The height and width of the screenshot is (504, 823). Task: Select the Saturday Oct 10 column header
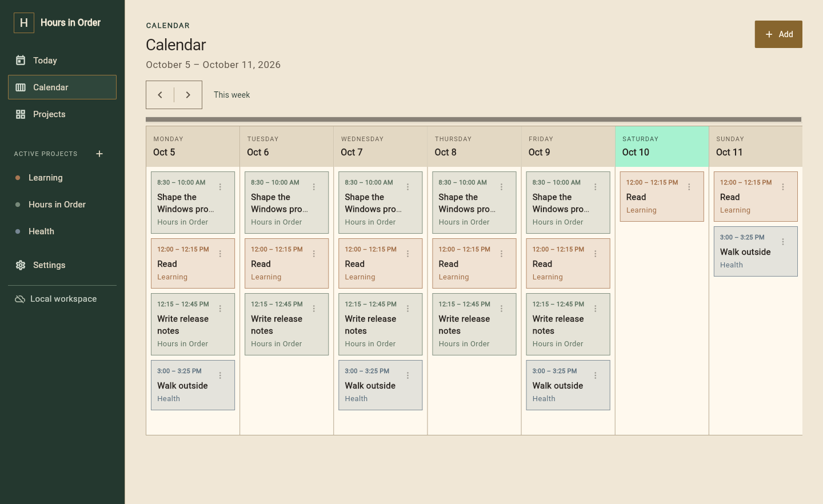(x=662, y=147)
